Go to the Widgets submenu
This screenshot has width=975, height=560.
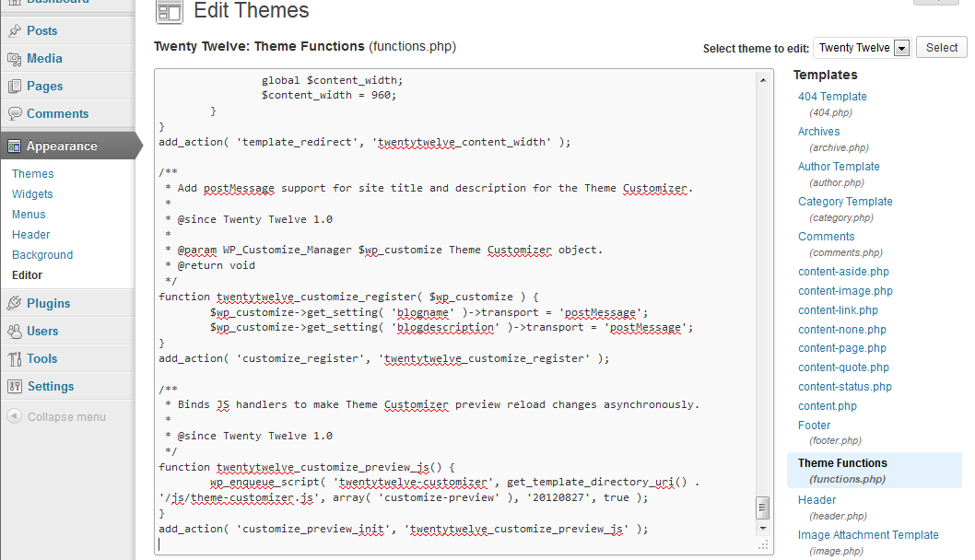(x=32, y=193)
